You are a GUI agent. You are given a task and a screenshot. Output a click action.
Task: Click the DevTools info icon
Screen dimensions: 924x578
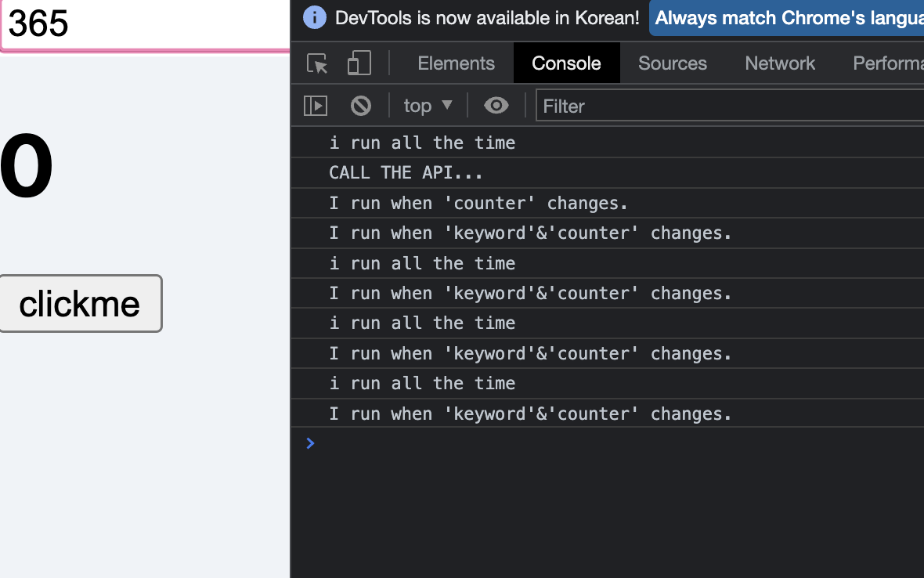click(x=315, y=18)
